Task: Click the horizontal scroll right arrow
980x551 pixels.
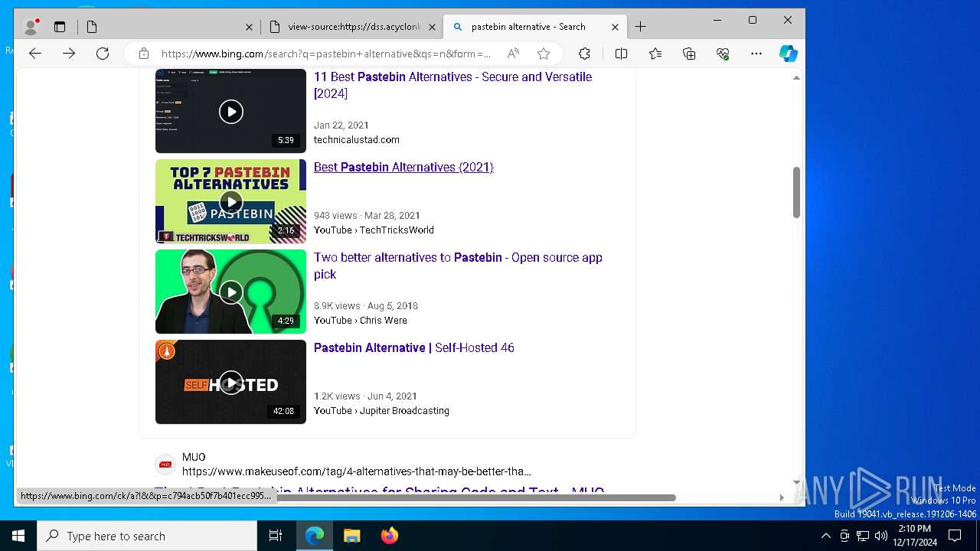Action: coord(781,497)
